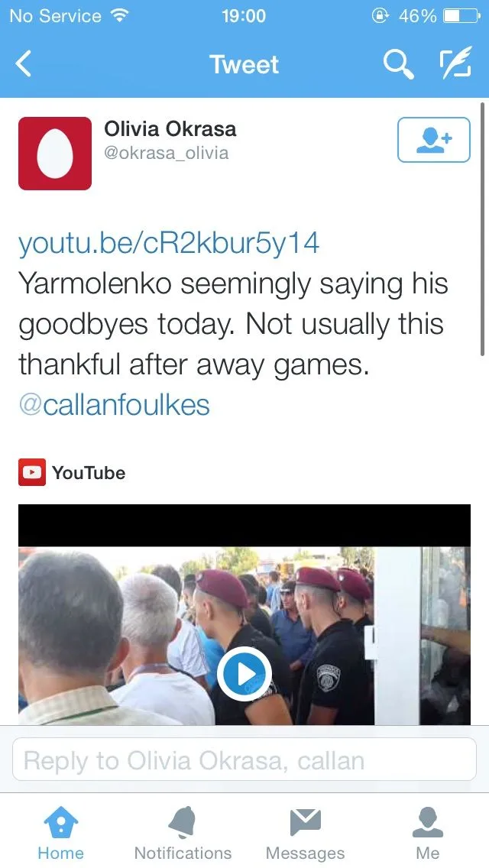Tap the battery icon in status bar
This screenshot has width=489, height=868.
tap(461, 16)
